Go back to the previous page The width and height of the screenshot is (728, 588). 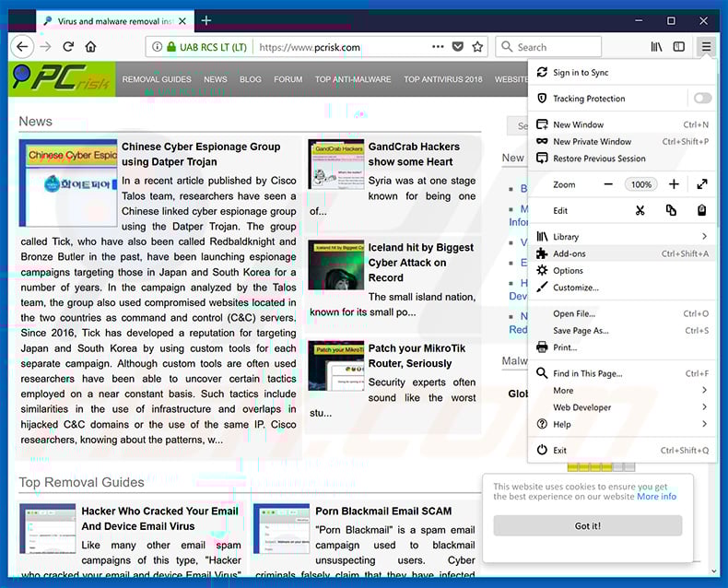tap(22, 46)
